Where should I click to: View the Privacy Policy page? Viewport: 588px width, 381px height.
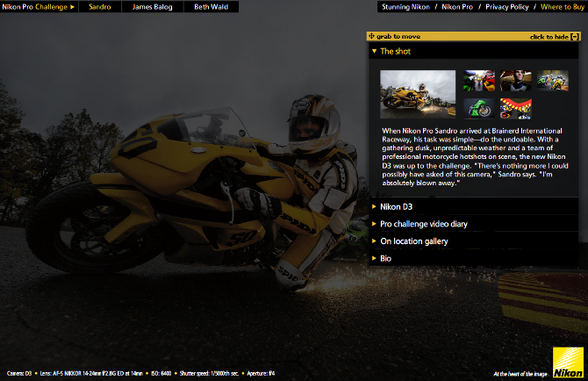pos(507,7)
